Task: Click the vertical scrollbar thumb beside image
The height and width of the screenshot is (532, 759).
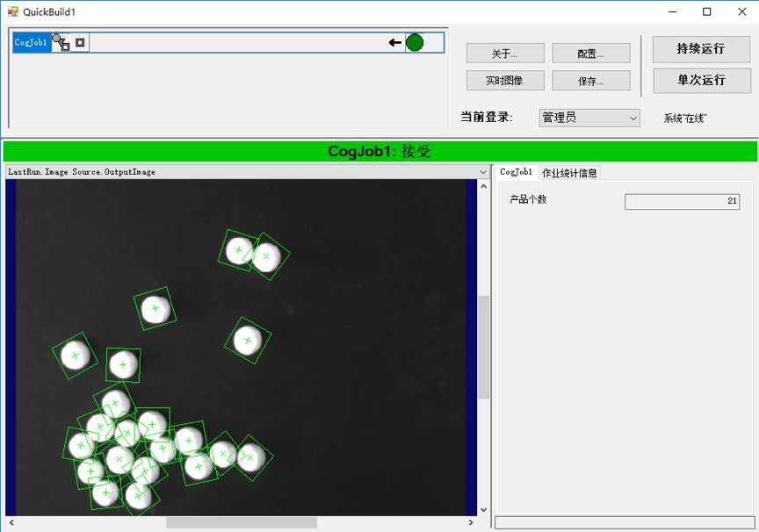Action: pos(483,348)
